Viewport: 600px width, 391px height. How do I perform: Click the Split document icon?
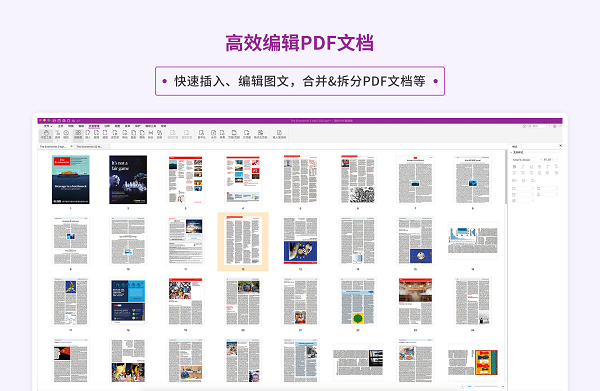tap(151, 134)
